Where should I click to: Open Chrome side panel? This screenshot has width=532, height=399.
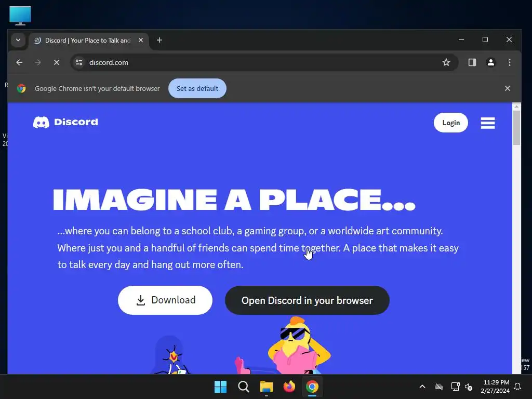[472, 62]
